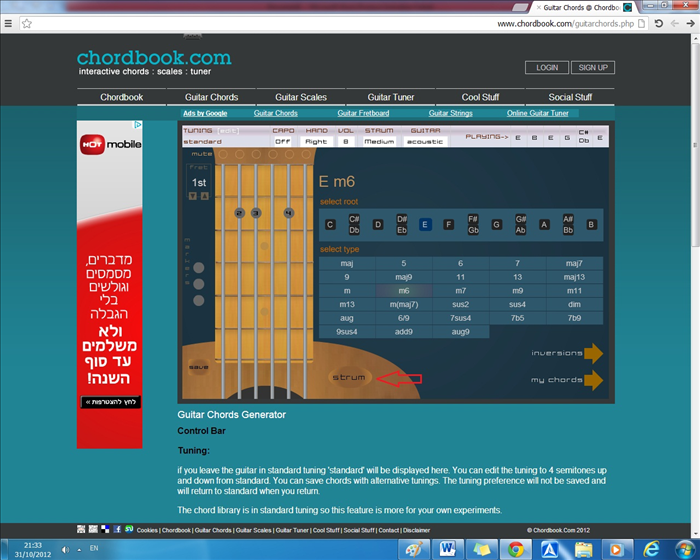Click the save button on the guitar body
The width and height of the screenshot is (700, 560).
point(199,367)
